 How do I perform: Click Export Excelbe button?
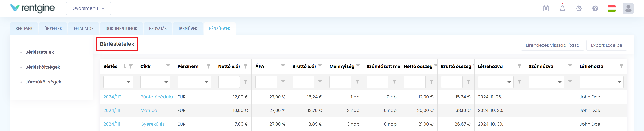[x=606, y=45]
